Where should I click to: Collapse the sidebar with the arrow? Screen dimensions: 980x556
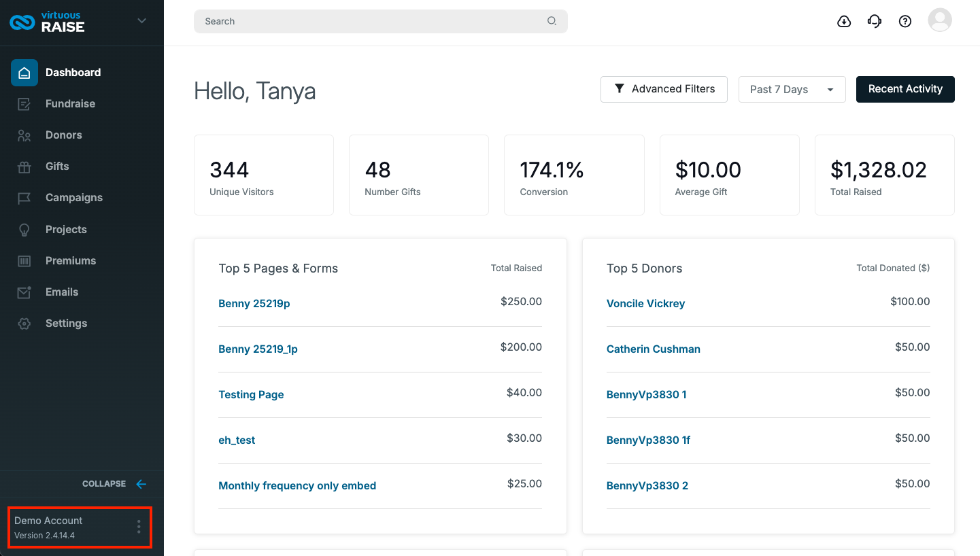pyautogui.click(x=141, y=484)
